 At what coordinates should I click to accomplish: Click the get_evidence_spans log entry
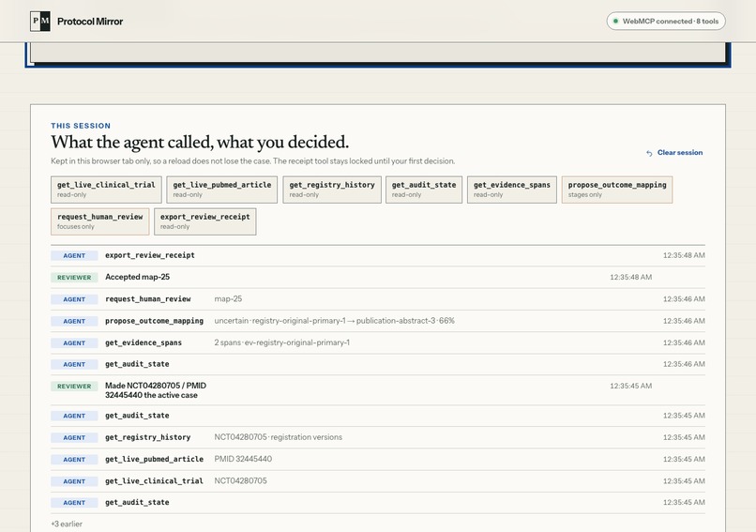pos(377,342)
